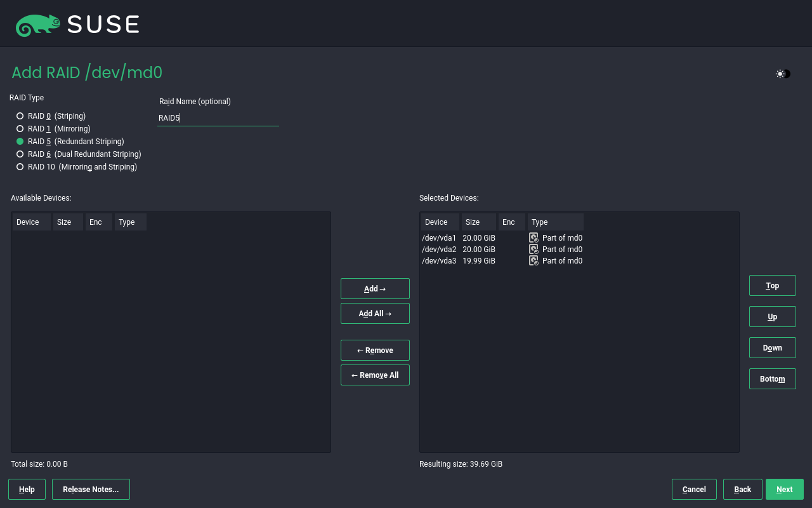Click the disk icon for /dev/vda1

click(534, 237)
